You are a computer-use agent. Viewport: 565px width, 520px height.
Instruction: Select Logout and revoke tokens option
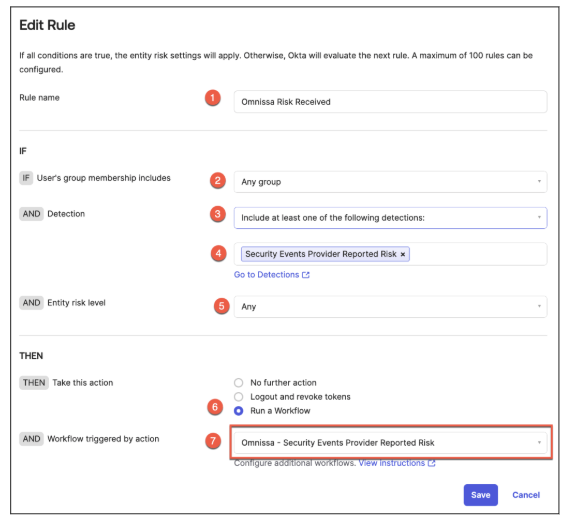[239, 397]
